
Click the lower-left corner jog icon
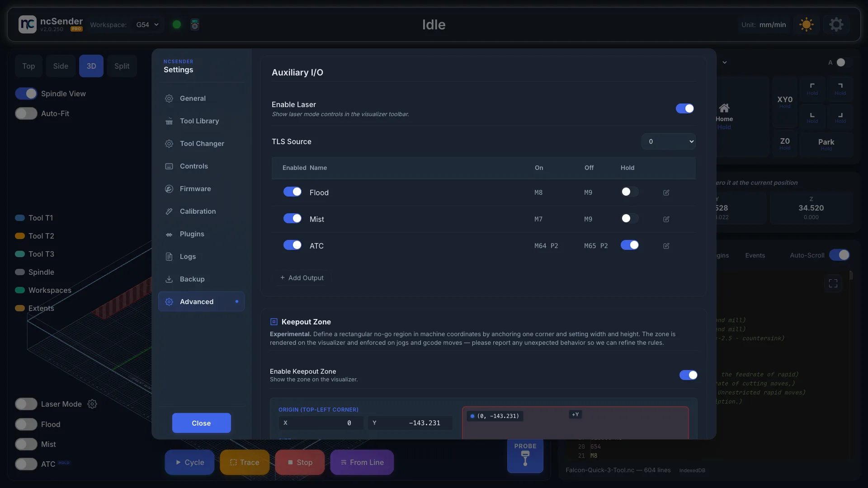(812, 116)
